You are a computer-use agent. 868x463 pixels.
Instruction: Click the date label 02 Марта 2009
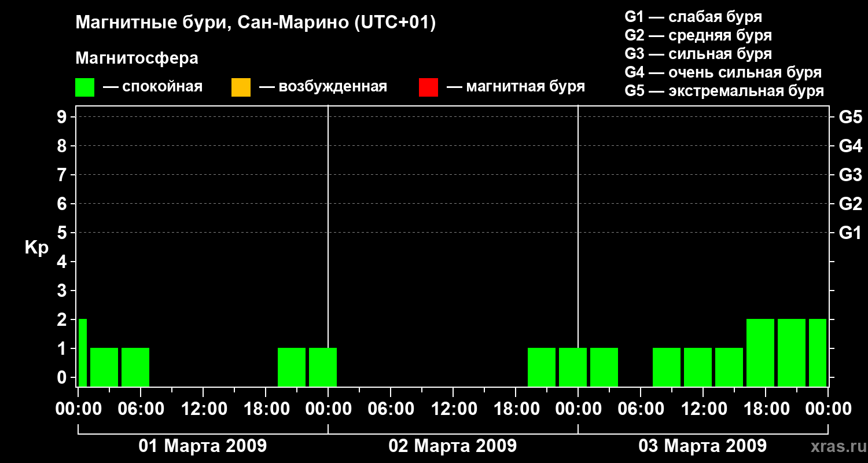[453, 446]
